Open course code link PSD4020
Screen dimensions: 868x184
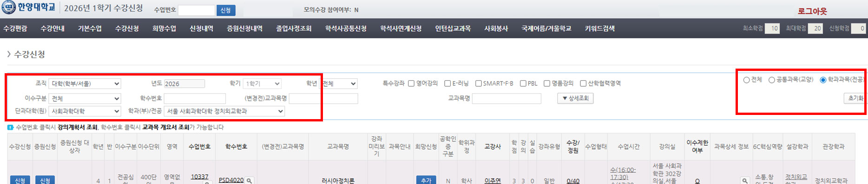coord(231,180)
